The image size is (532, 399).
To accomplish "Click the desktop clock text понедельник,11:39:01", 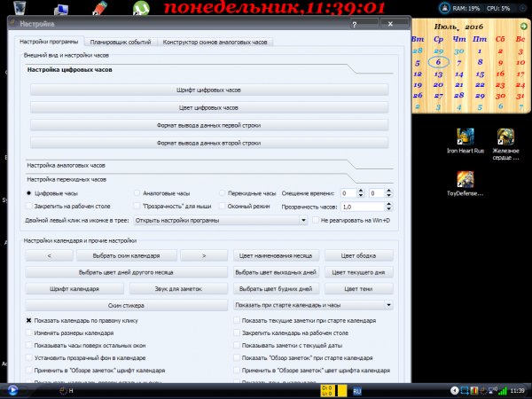I will (274, 8).
